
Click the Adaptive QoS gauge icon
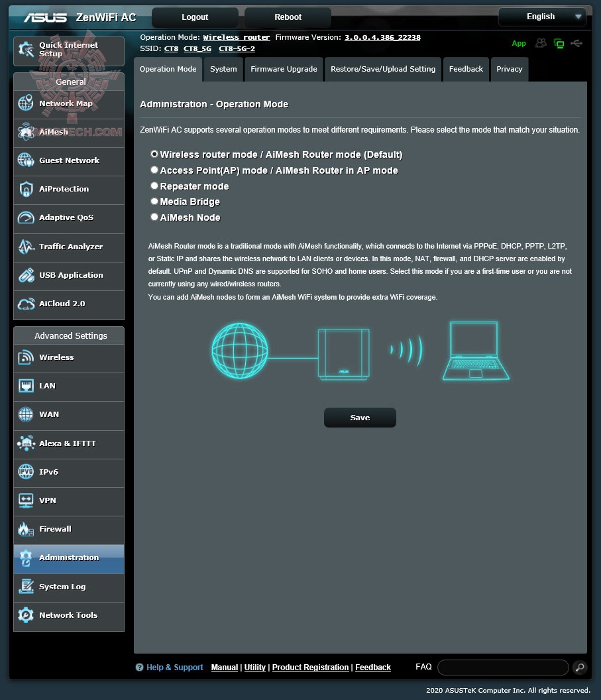[26, 217]
